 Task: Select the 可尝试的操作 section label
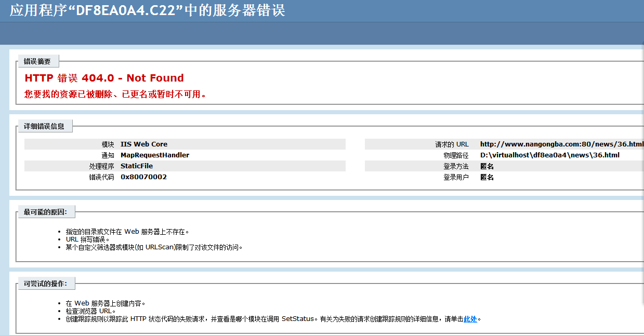click(46, 283)
